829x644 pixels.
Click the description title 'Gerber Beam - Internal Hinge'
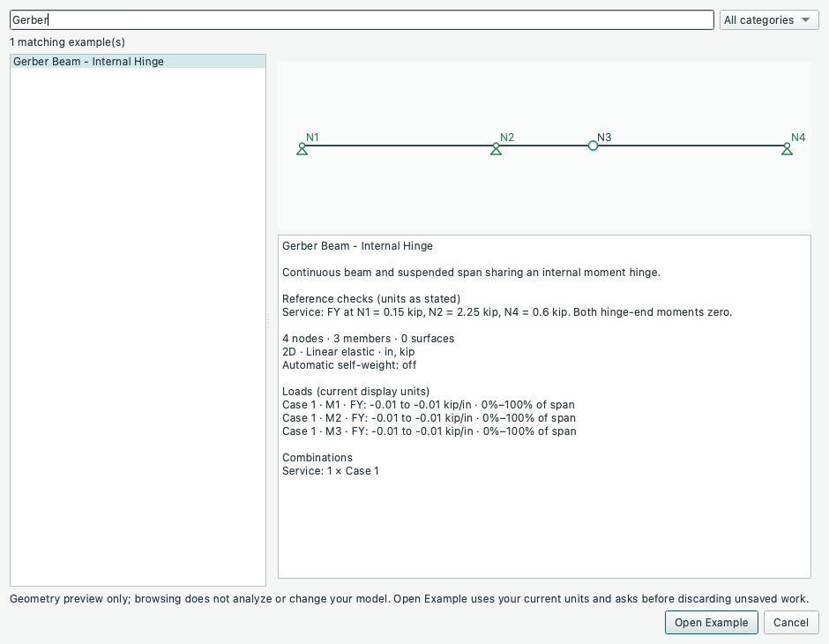point(357,246)
